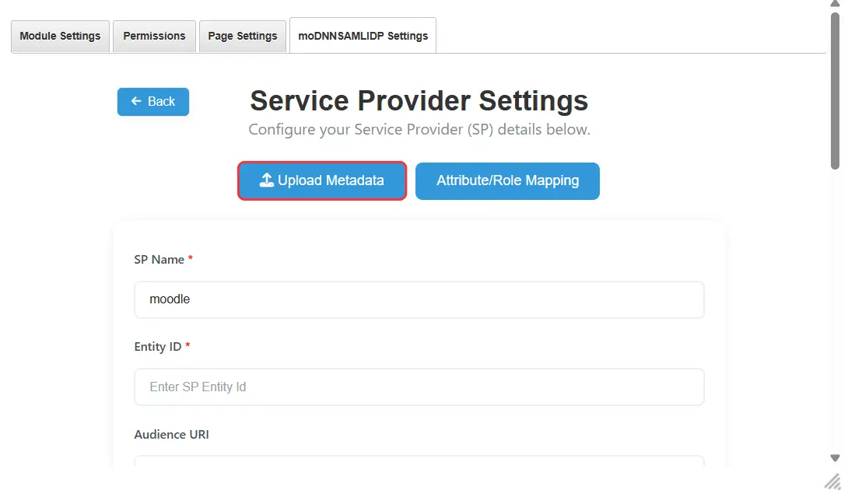Click the Audience URI input field
The width and height of the screenshot is (855, 504).
pos(419,465)
